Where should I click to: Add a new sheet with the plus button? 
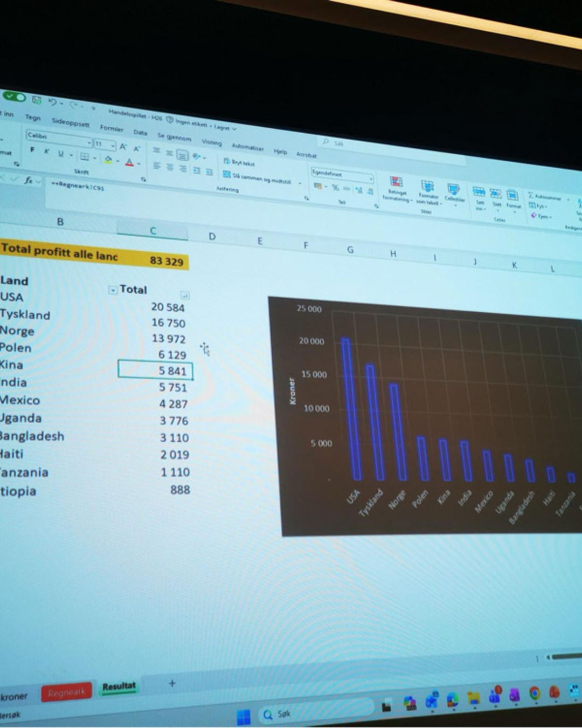(x=172, y=683)
